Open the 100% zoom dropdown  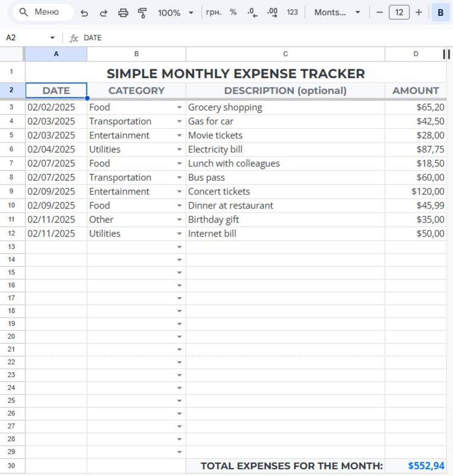coord(175,13)
